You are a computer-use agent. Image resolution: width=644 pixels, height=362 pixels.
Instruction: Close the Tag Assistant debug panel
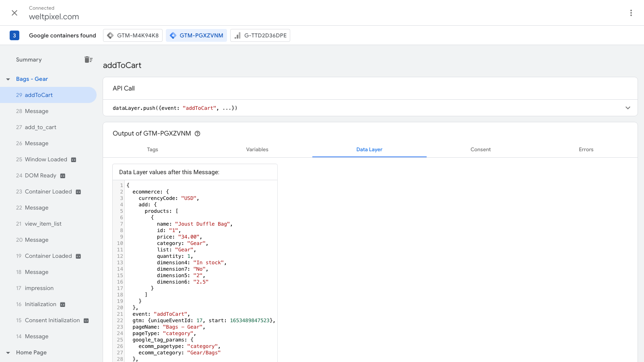pyautogui.click(x=14, y=13)
